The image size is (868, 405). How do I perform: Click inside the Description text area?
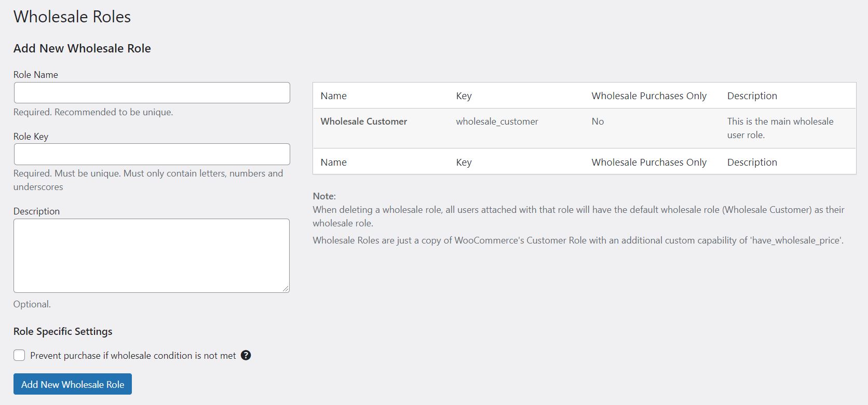point(152,255)
